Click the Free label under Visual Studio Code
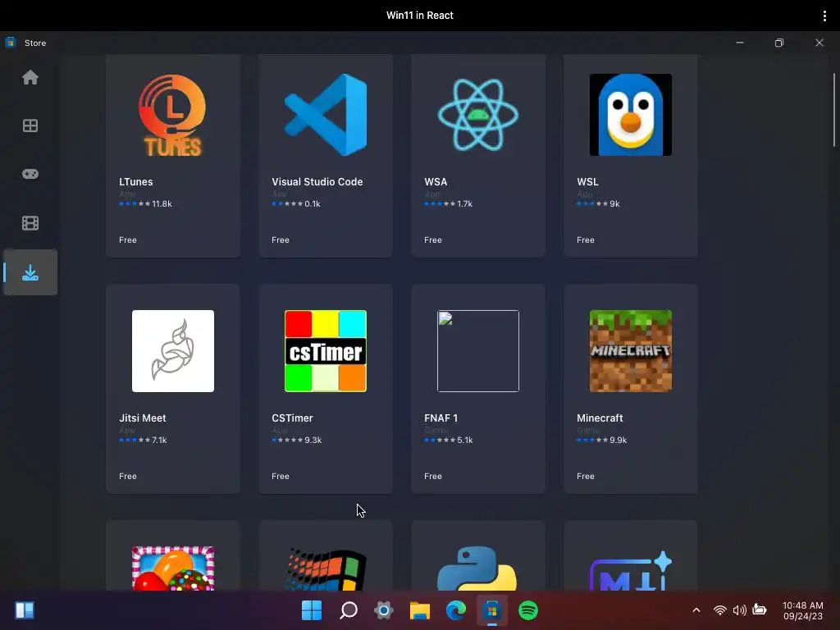Screen dimensions: 840x630 click(281, 240)
